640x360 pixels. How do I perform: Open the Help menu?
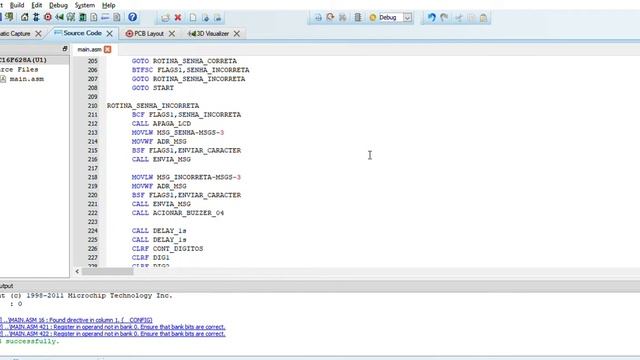pos(108,5)
